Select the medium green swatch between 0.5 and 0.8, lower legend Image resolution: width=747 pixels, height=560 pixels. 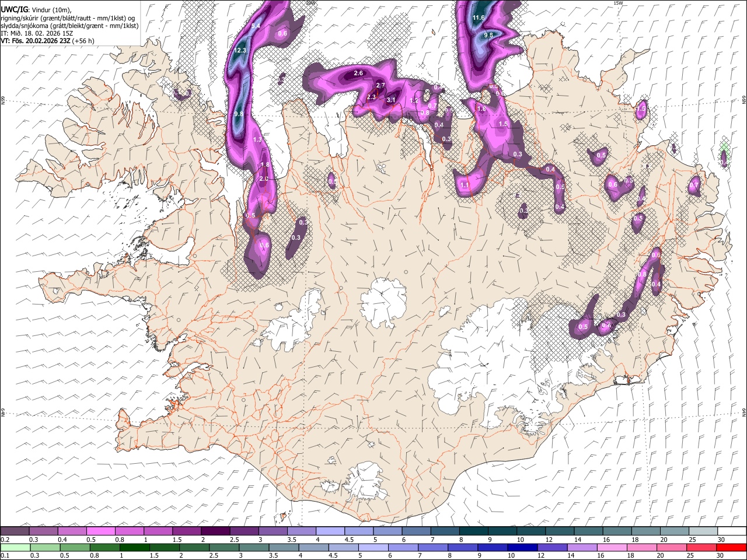point(75,547)
